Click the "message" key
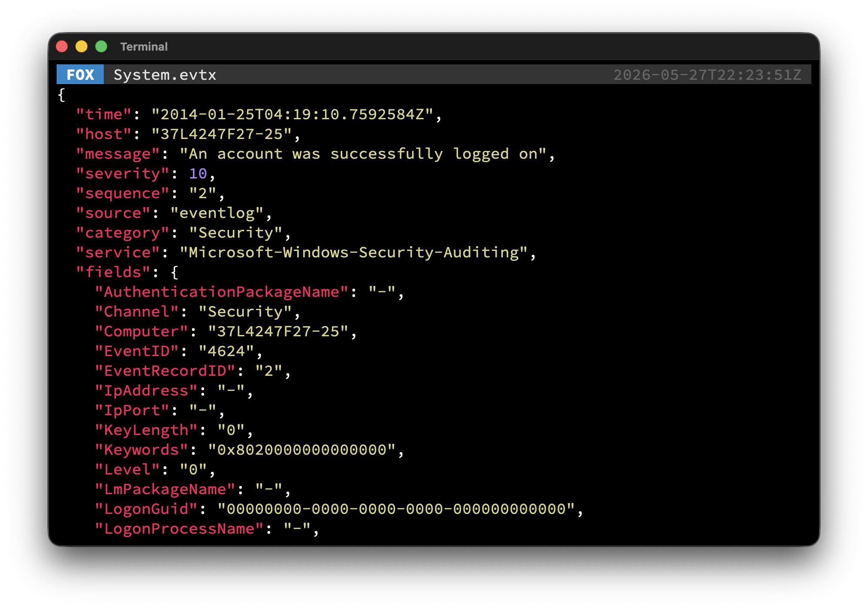868x610 pixels. pyautogui.click(x=118, y=154)
